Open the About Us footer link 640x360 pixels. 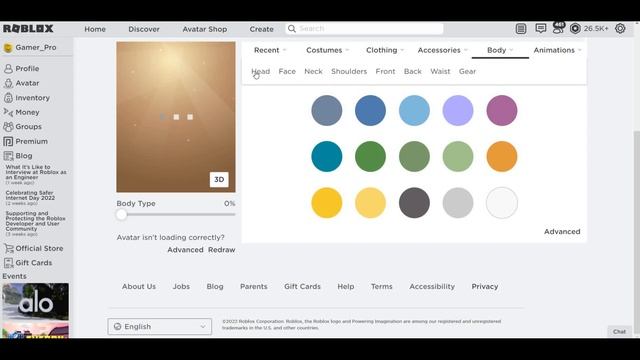[x=139, y=287]
